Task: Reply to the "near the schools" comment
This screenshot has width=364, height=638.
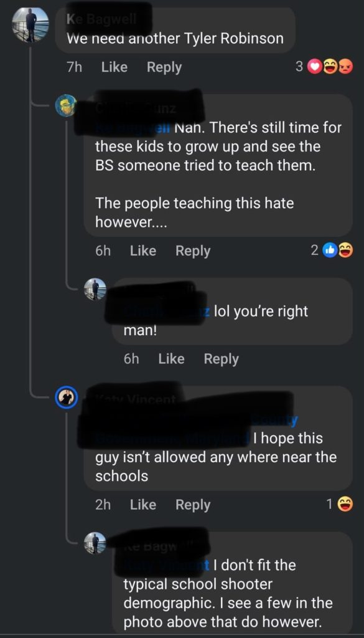Action: [x=193, y=505]
